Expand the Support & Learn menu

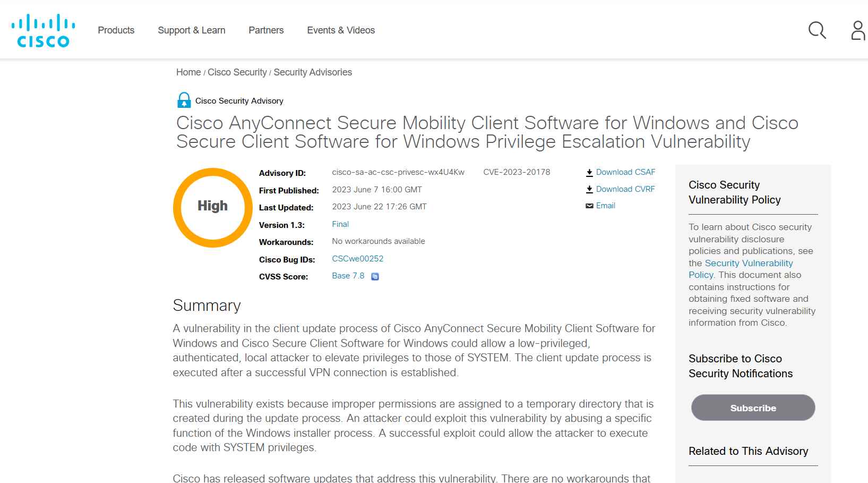191,30
